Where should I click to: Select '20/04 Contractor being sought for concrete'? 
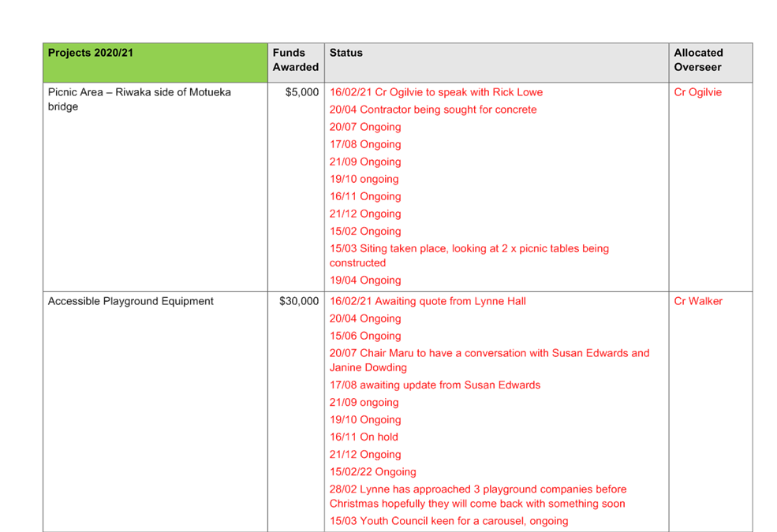[433, 110]
